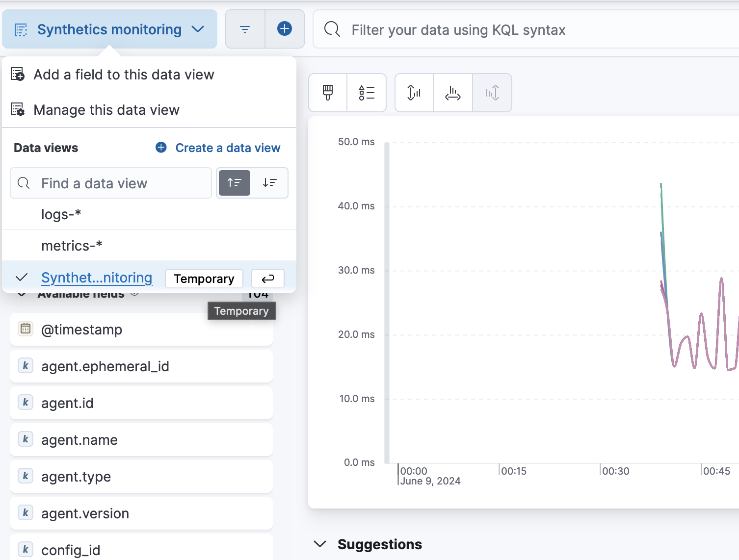Open the Synthetics monitoring data view dropdown
Screen dimensions: 739x560
109,29
